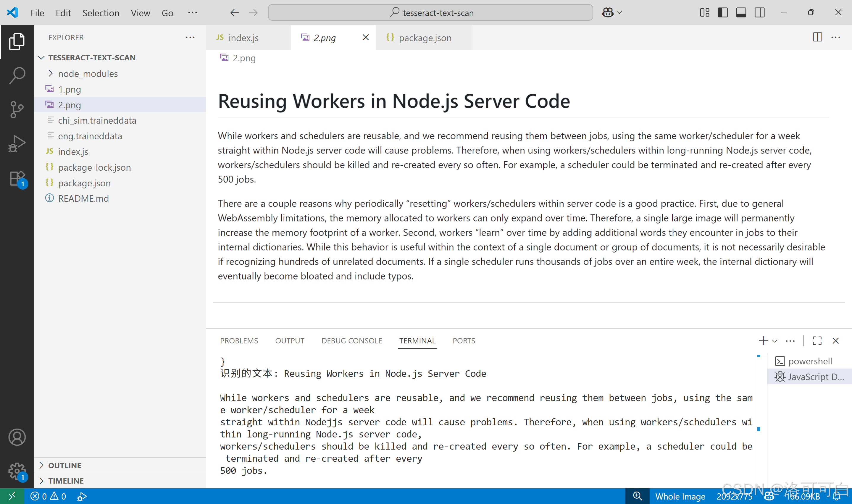Open the Search view in the Activity Bar
This screenshot has width=852, height=504.
pos(17,75)
